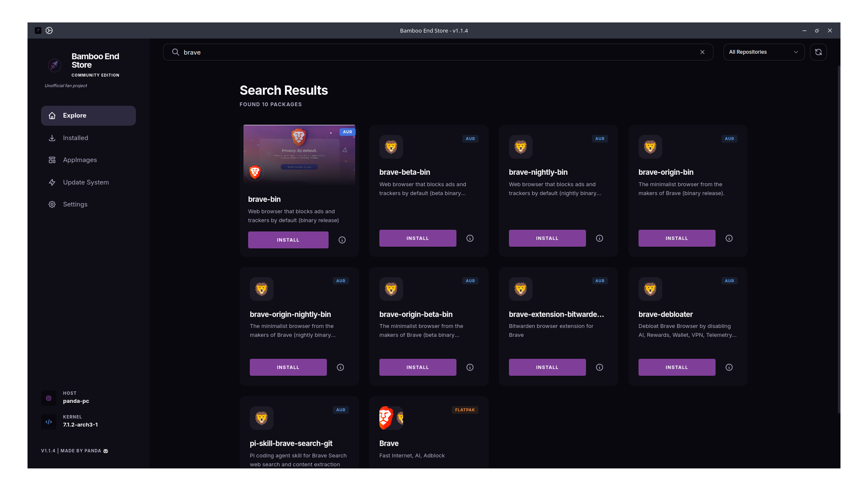Viewport: 868px width, 501px height.
Task: Click the brave-nightly-bin lion icon
Action: (x=521, y=147)
